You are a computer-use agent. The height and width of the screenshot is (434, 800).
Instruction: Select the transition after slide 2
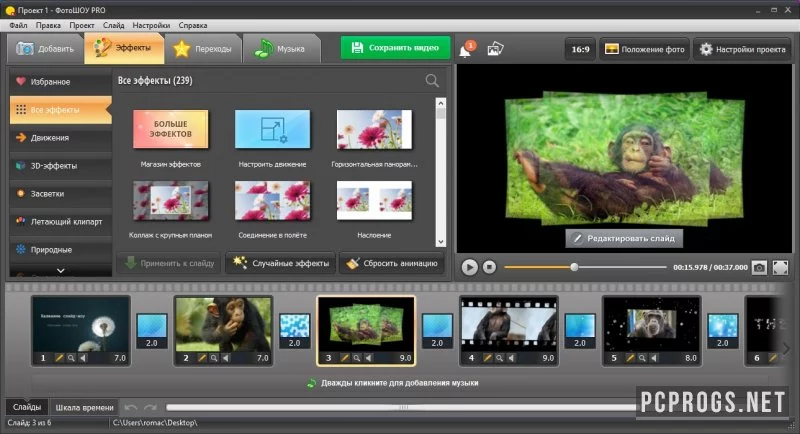pyautogui.click(x=294, y=330)
